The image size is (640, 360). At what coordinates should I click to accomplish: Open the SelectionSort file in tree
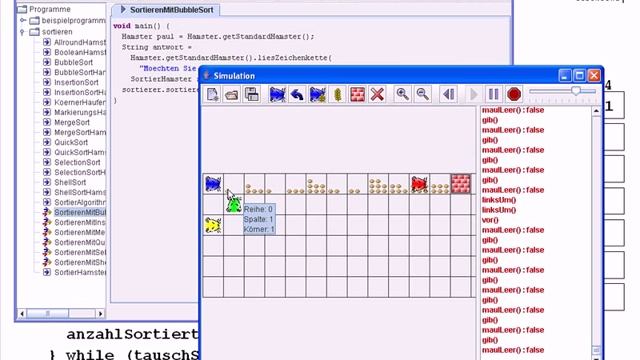(71, 162)
